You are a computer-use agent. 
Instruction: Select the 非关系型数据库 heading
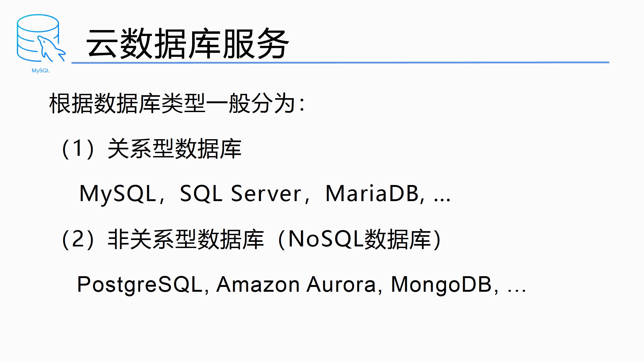point(186,239)
